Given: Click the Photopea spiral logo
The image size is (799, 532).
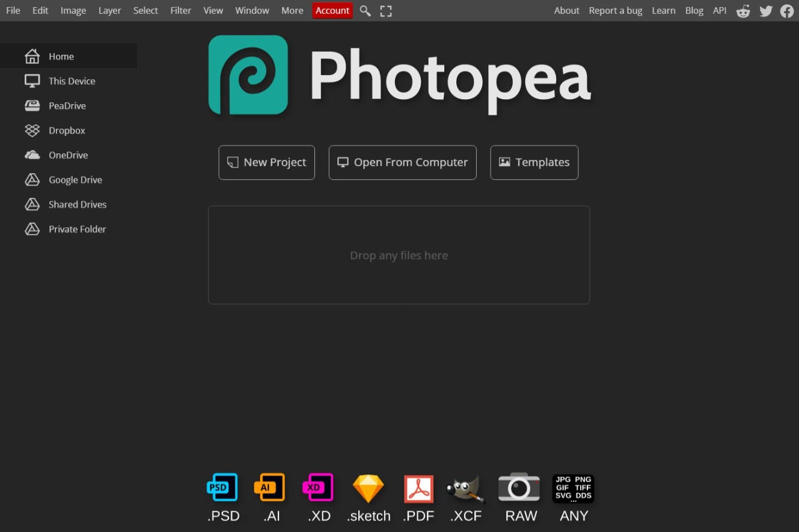Looking at the screenshot, I should click(248, 75).
